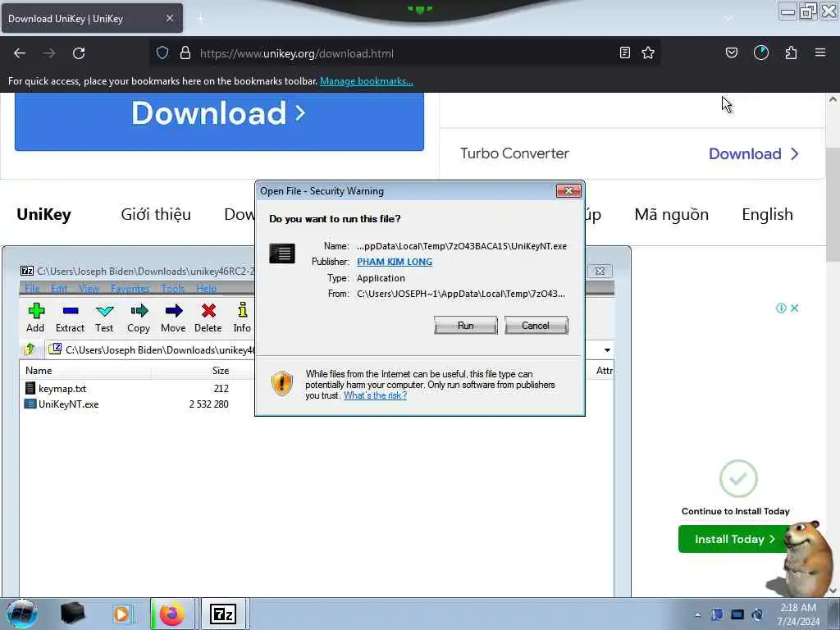Switch to Firefox in the taskbar
Image resolution: width=840 pixels, height=630 pixels.
coord(172,614)
